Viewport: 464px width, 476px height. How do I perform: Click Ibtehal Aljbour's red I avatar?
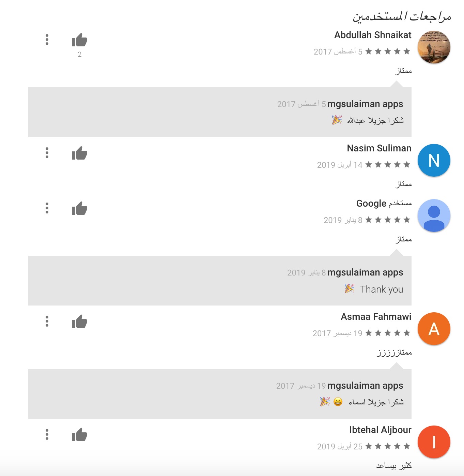[x=434, y=442]
